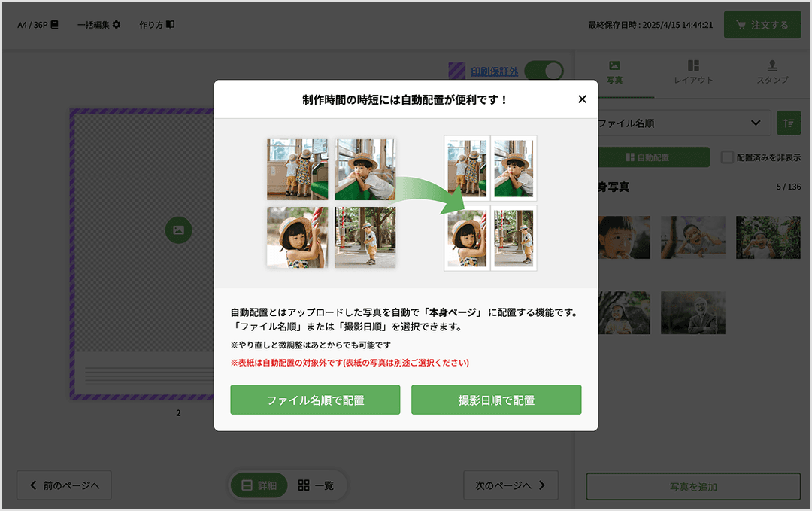Switch to レイアウト tab

tap(693, 72)
